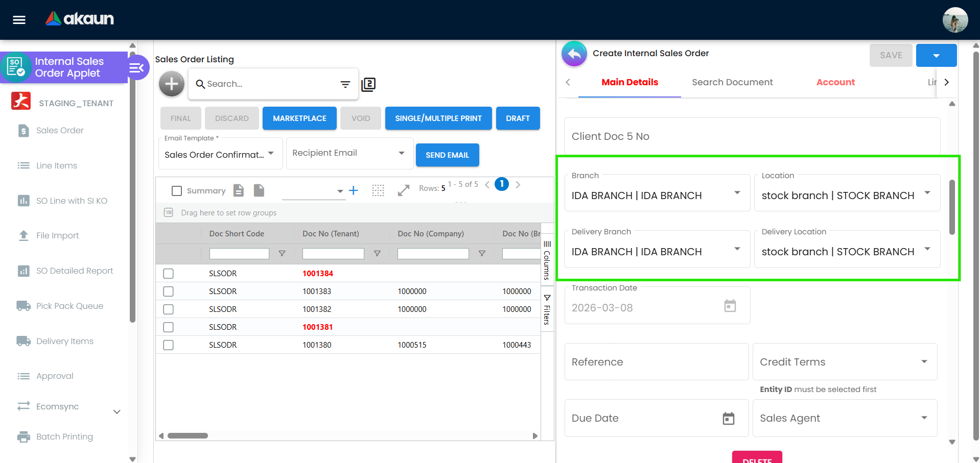Click the SEND EMAIL button

[447, 155]
